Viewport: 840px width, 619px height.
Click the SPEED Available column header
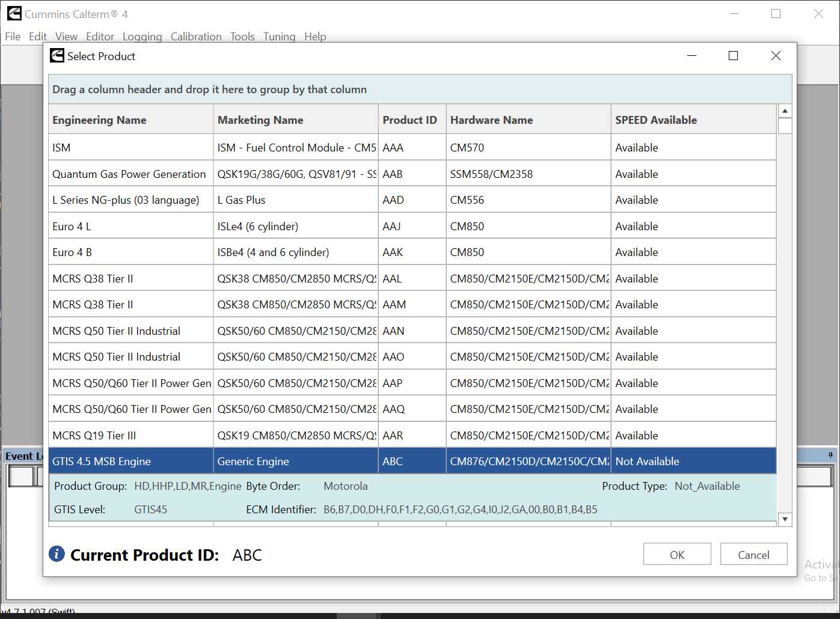(656, 120)
